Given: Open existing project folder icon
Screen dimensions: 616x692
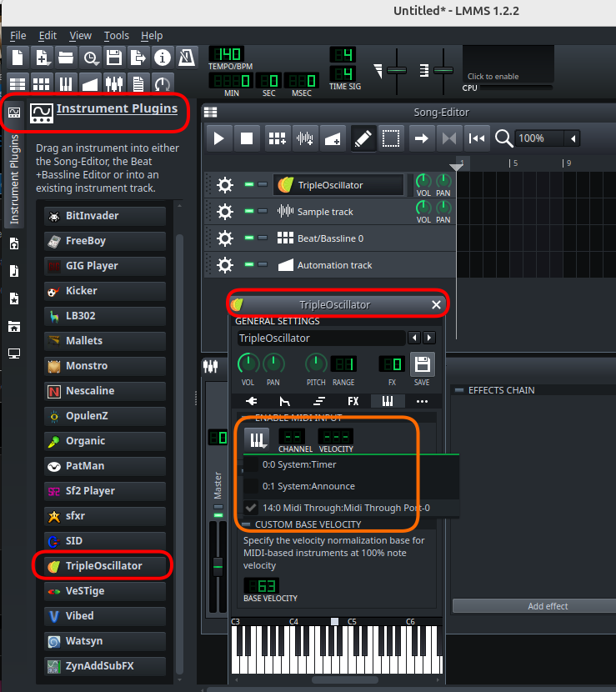Looking at the screenshot, I should tap(66, 58).
